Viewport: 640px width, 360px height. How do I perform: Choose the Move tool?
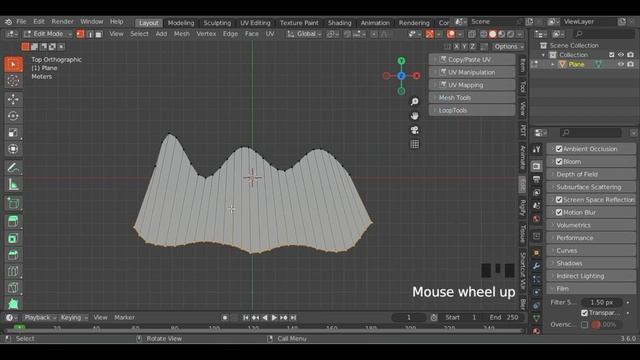click(x=13, y=99)
